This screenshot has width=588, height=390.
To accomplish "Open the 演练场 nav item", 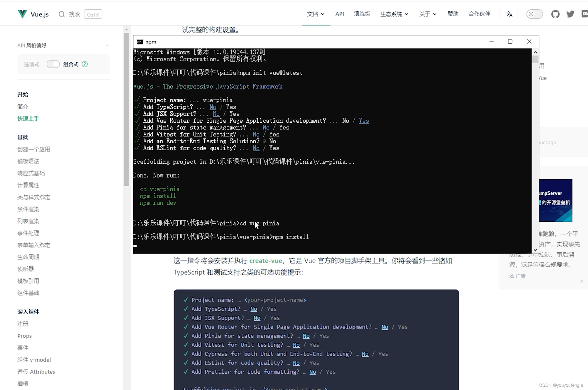I will coord(362,14).
